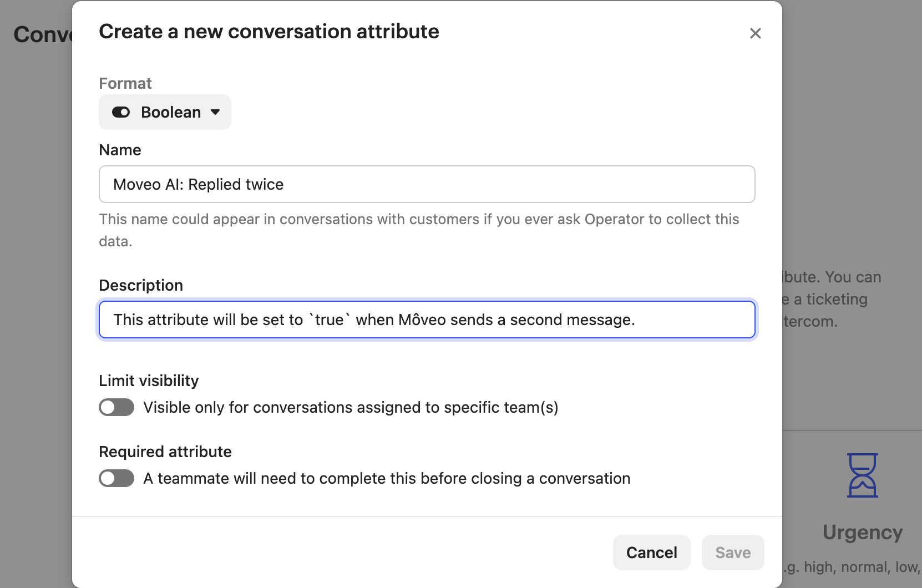This screenshot has width=922, height=588.
Task: Click the 'Visible only for conversations' label
Action: pos(351,407)
